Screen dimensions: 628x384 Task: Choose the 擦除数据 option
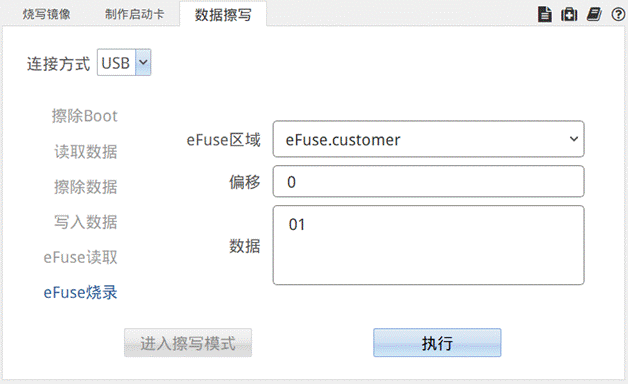point(86,187)
